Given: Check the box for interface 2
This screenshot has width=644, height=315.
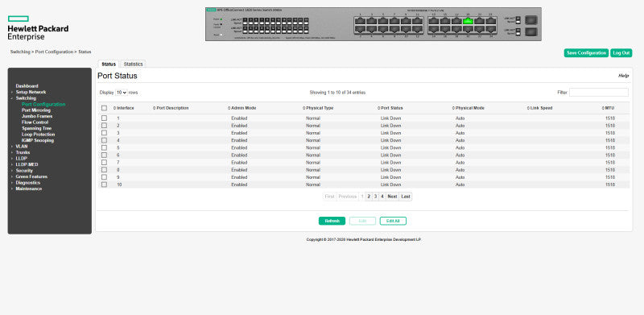Looking at the screenshot, I should [x=105, y=126].
